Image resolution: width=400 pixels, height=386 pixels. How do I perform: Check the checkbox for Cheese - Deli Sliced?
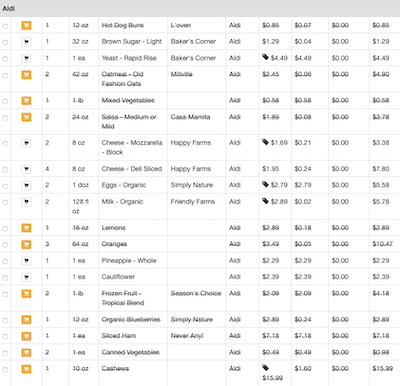[5, 170]
